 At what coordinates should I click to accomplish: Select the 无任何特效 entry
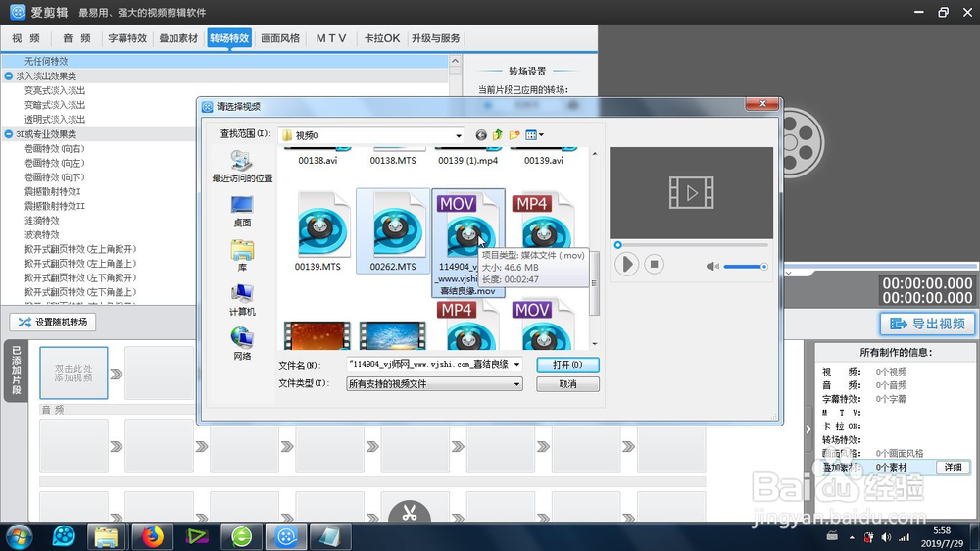pyautogui.click(x=224, y=61)
